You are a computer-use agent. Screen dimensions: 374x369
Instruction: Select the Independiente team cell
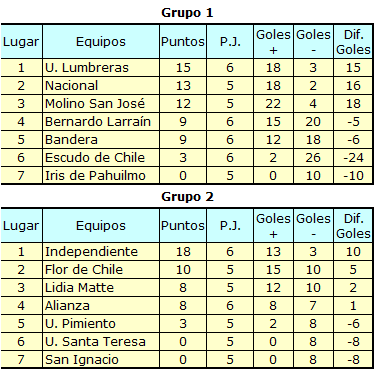pyautogui.click(x=101, y=252)
